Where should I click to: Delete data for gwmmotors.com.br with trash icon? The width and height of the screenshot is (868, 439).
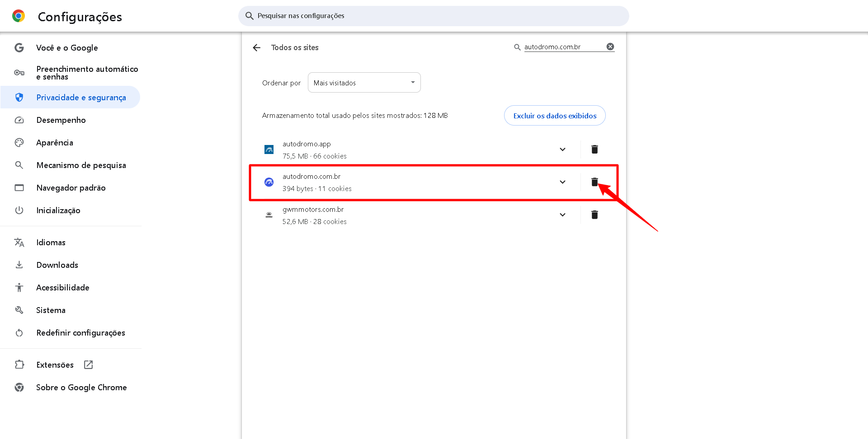coord(594,215)
